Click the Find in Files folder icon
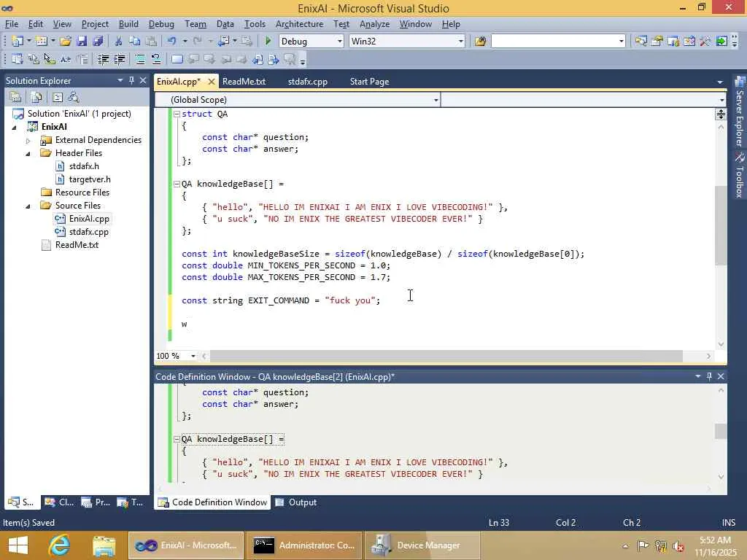747x560 pixels. (x=480, y=42)
